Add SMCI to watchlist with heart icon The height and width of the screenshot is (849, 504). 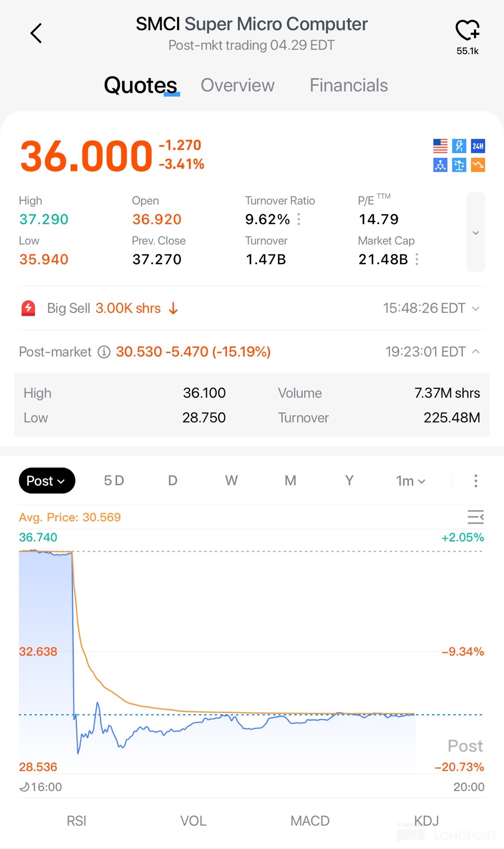click(467, 31)
